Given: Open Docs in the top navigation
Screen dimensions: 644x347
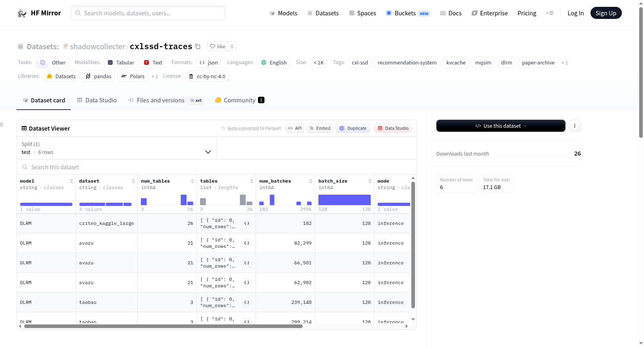Looking at the screenshot, I should [x=451, y=13].
